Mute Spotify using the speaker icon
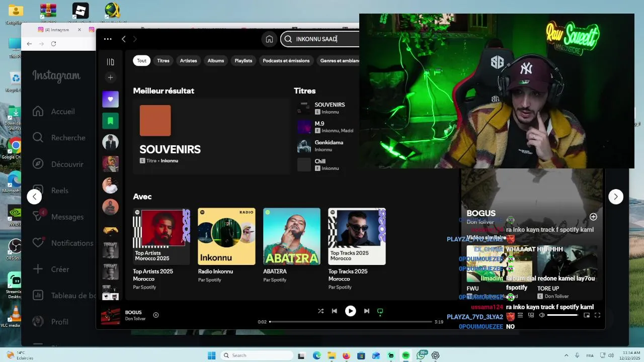The image size is (644, 362). click(x=542, y=315)
